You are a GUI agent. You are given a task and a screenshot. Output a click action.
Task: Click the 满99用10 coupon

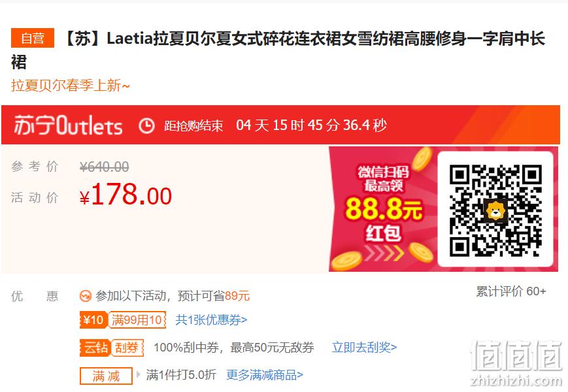pyautogui.click(x=137, y=320)
